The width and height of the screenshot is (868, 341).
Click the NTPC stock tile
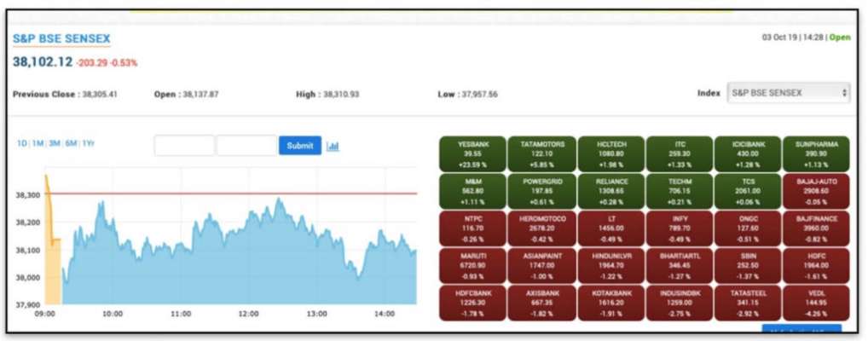(x=473, y=228)
